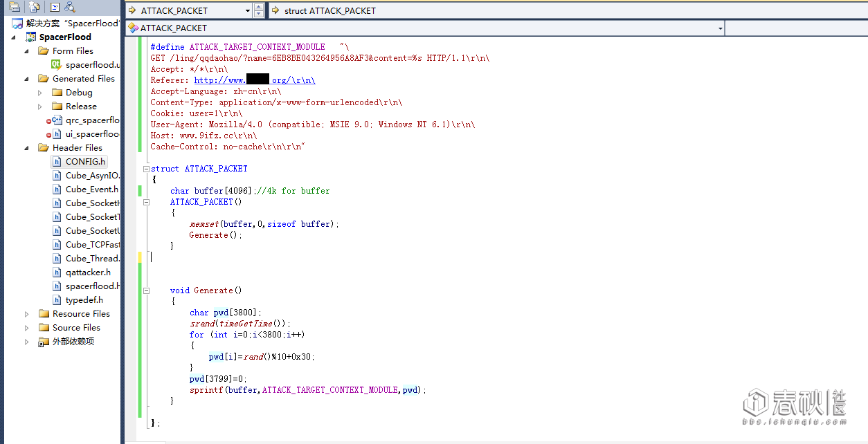Follow the Referer http://www. link in code
Viewport: 868px width, 444px height.
click(x=255, y=80)
